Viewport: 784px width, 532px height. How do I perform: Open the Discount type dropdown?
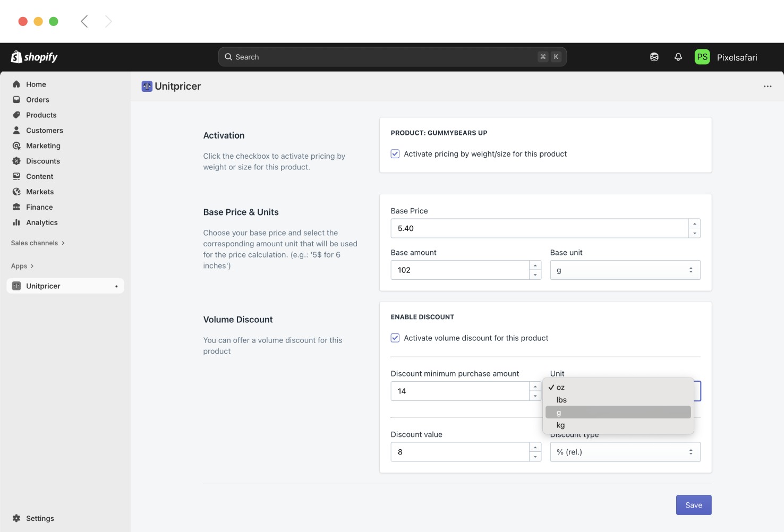(625, 452)
